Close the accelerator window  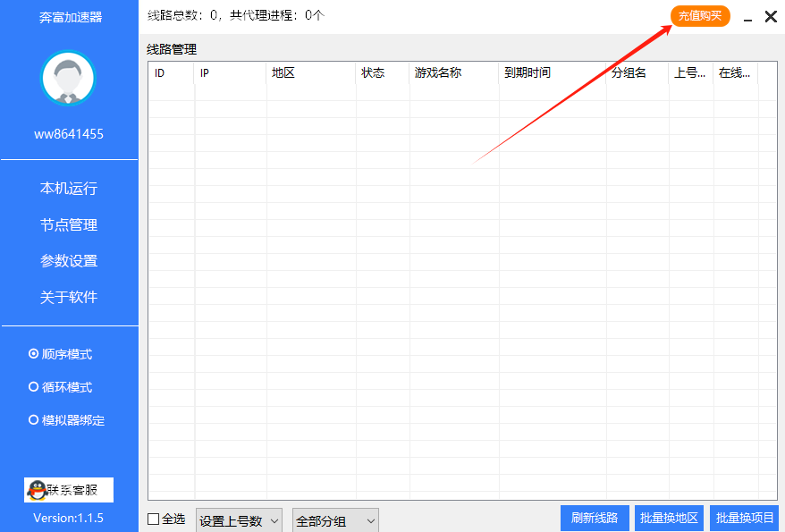click(x=771, y=16)
